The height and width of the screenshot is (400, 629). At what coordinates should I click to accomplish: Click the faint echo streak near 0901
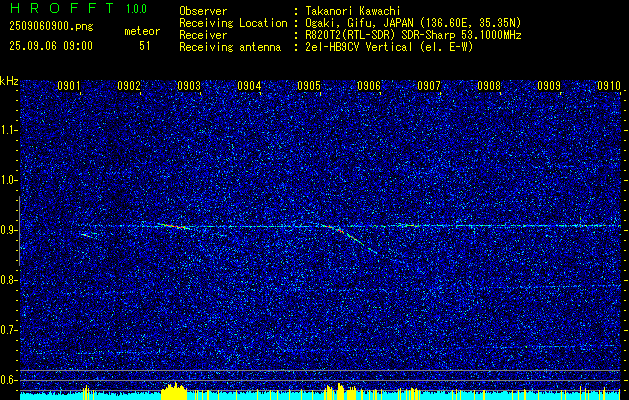click(87, 236)
